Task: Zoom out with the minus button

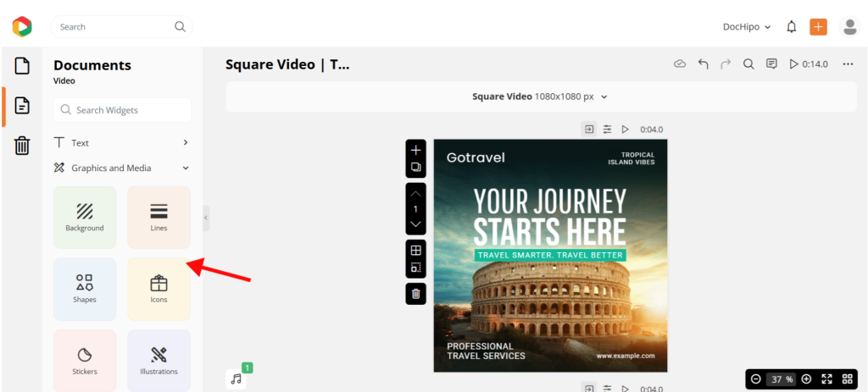Action: tap(755, 378)
